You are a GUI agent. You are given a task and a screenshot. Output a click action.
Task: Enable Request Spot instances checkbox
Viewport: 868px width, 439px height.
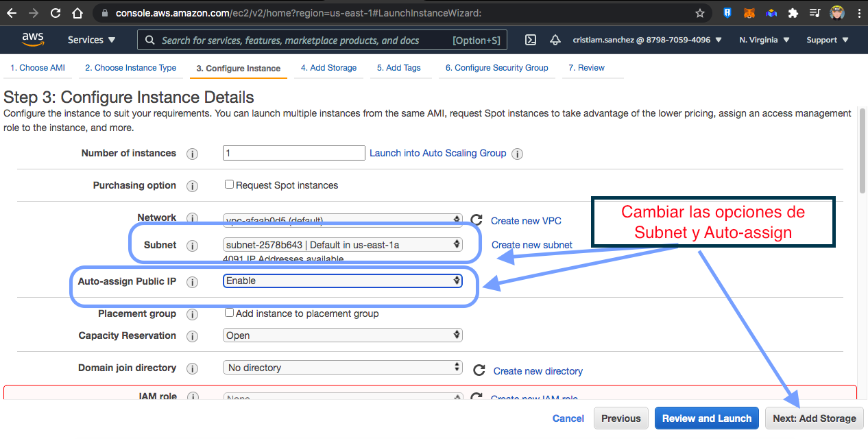point(230,185)
